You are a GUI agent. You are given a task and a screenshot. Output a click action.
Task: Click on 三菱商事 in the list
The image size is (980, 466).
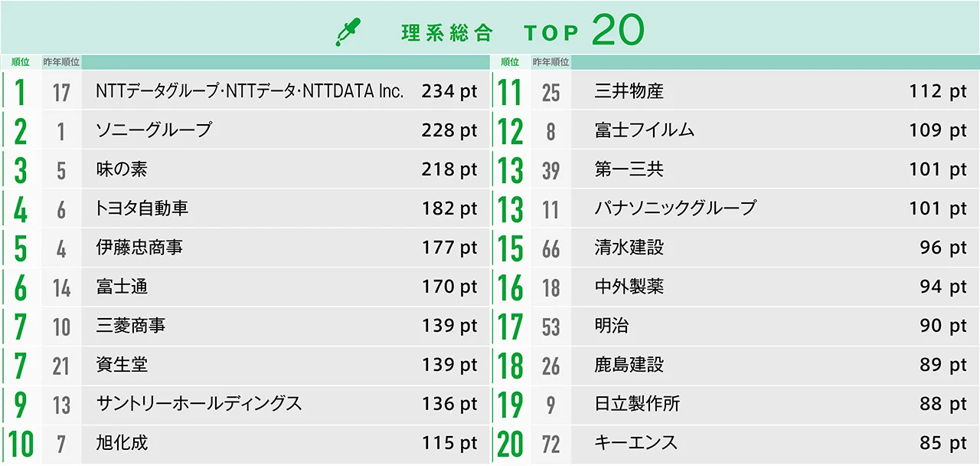[131, 326]
